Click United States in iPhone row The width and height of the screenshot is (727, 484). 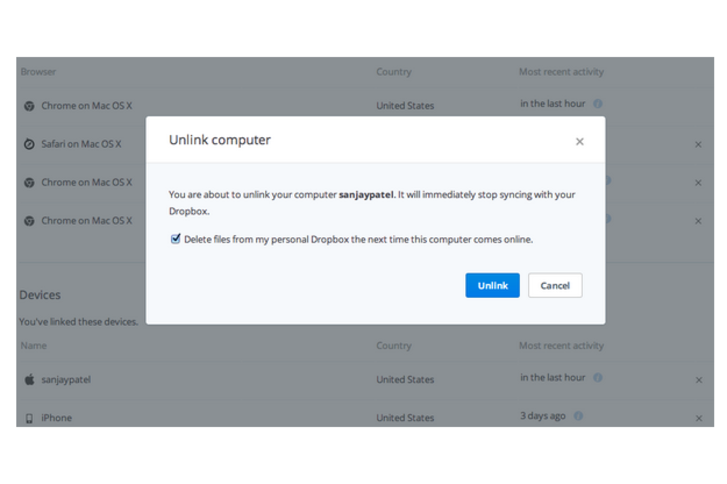tap(405, 418)
